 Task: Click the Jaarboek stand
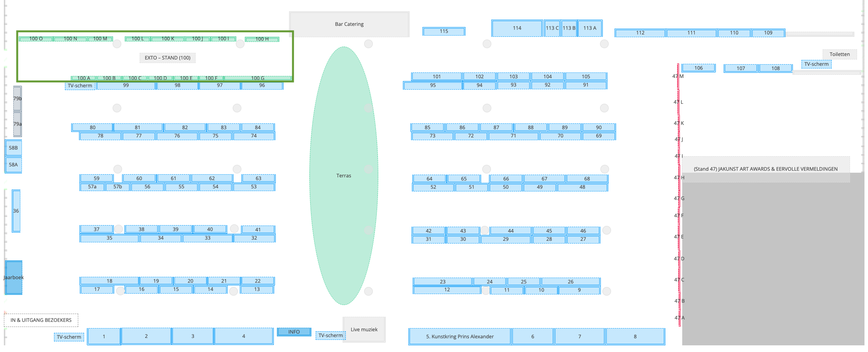click(14, 277)
